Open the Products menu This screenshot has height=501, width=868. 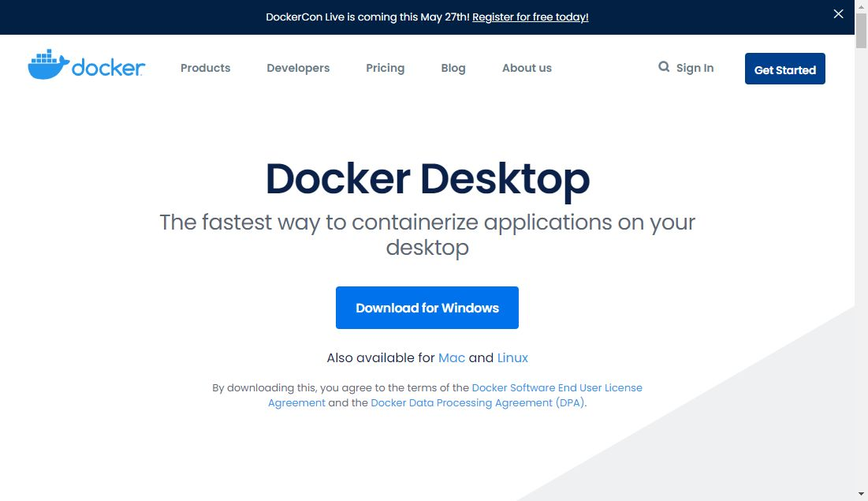[206, 68]
